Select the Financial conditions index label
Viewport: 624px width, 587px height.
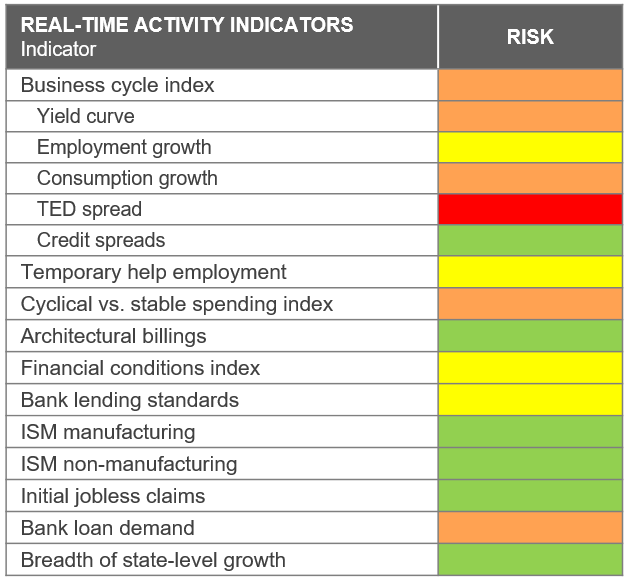(140, 368)
